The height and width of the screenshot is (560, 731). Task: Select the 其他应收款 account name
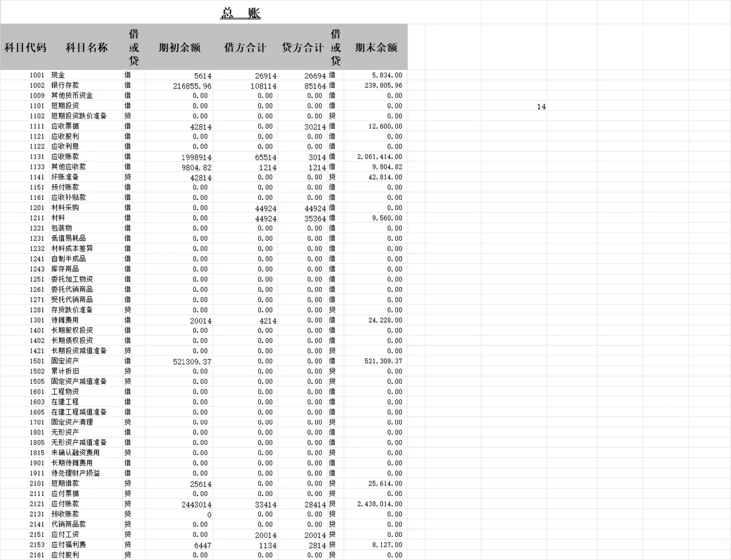[x=68, y=167]
